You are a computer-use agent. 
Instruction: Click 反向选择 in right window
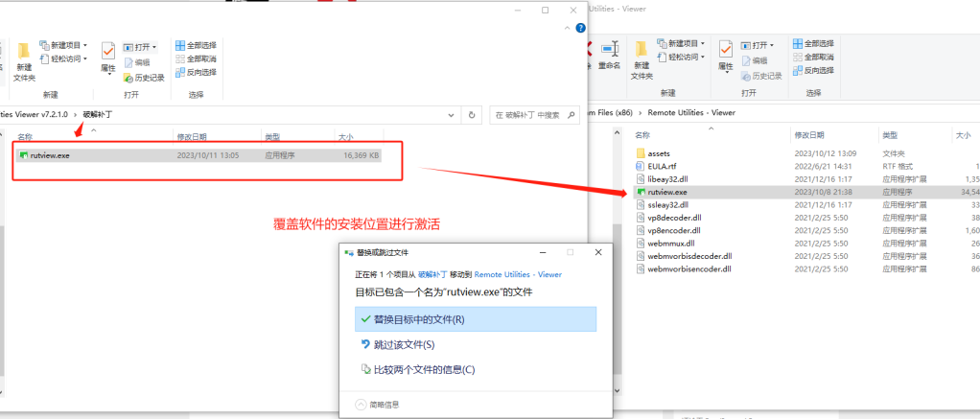[x=813, y=71]
